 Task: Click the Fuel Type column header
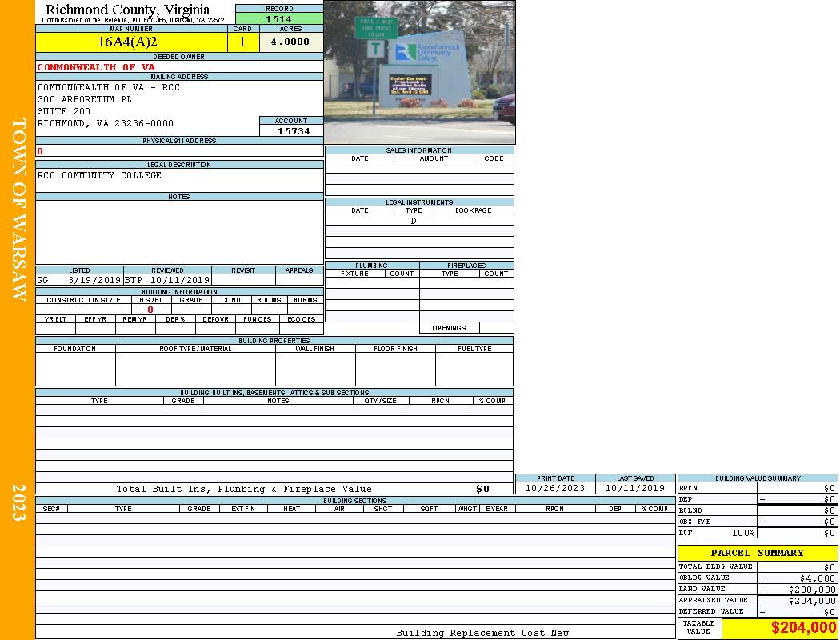pos(474,349)
